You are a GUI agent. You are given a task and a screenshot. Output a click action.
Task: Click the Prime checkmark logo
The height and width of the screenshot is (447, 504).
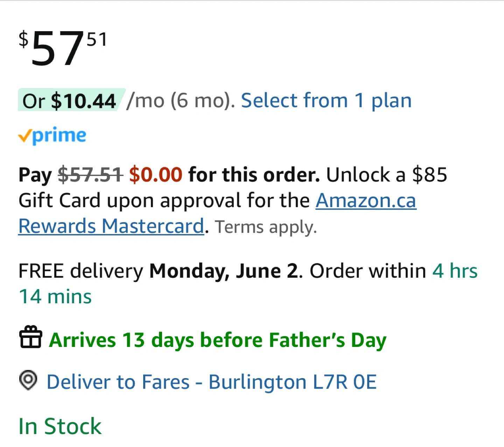click(52, 136)
